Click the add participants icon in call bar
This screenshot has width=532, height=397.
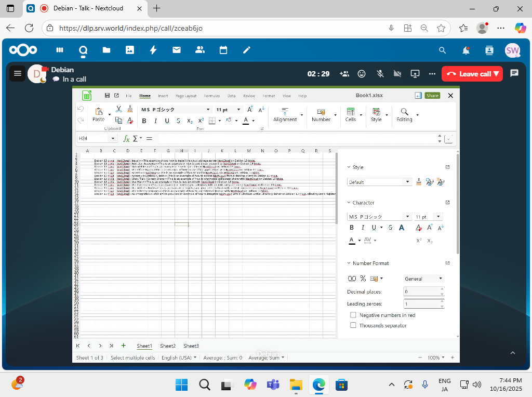coord(344,74)
